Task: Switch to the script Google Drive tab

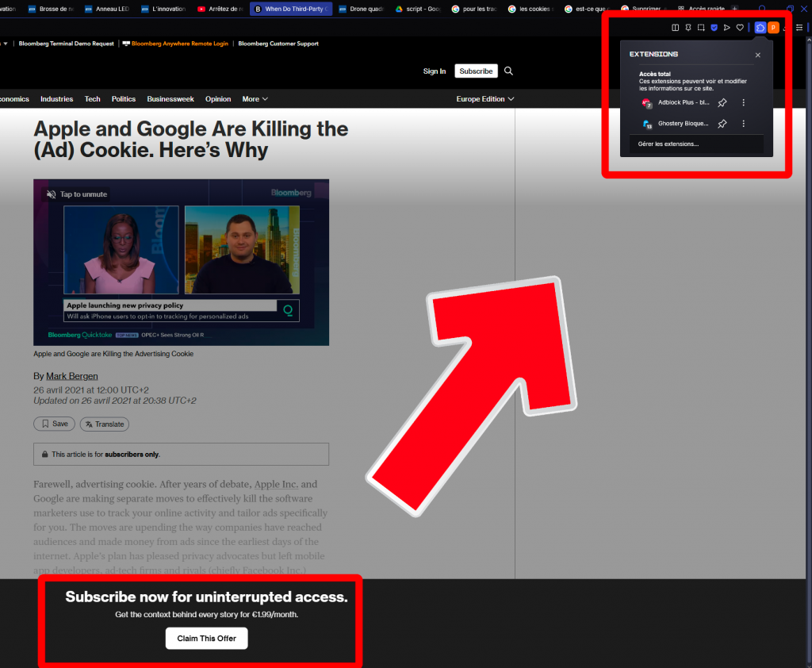Action: 417,9
